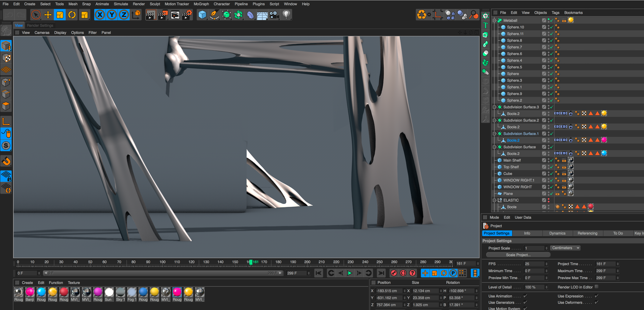Switch to Texture mode in sidebar
Image resolution: width=644 pixels, height=310 pixels.
point(6,58)
